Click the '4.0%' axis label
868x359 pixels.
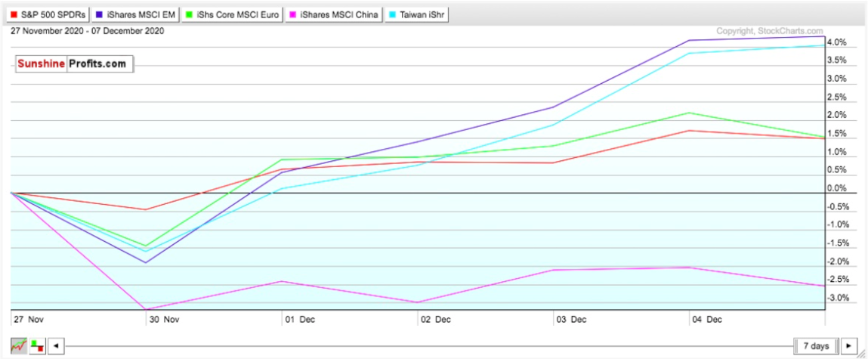838,42
